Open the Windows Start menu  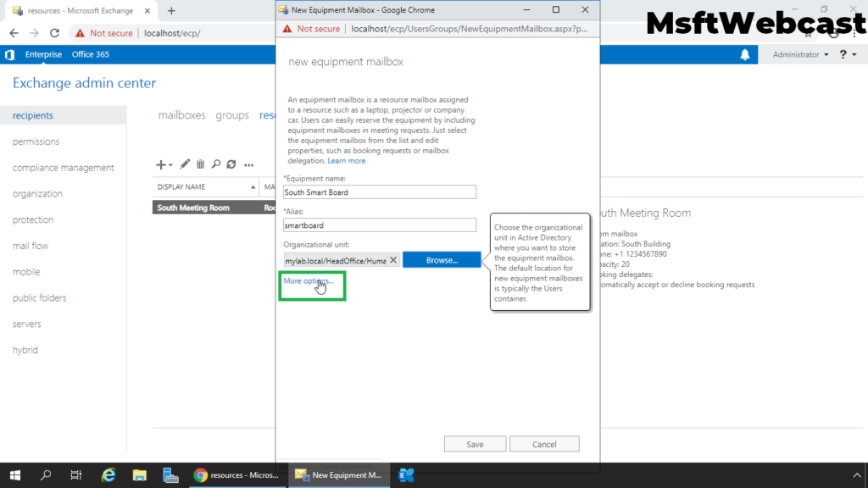coord(15,475)
